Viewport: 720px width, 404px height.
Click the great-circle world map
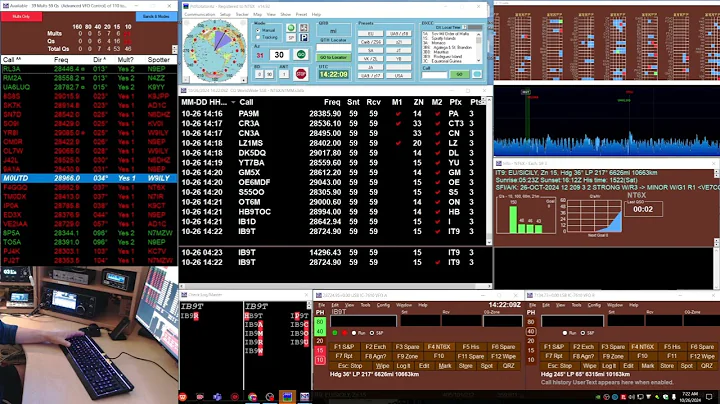[214, 51]
